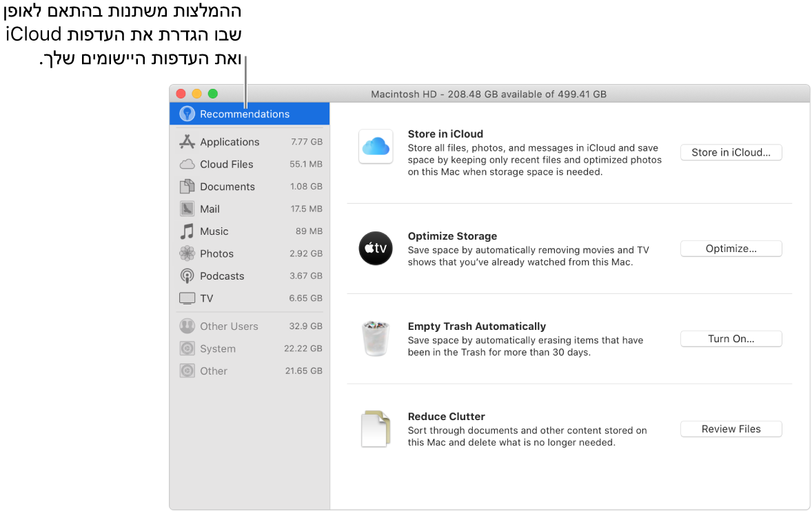812x511 pixels.
Task: Click the Other label in sidebar
Action: pyautogui.click(x=214, y=371)
